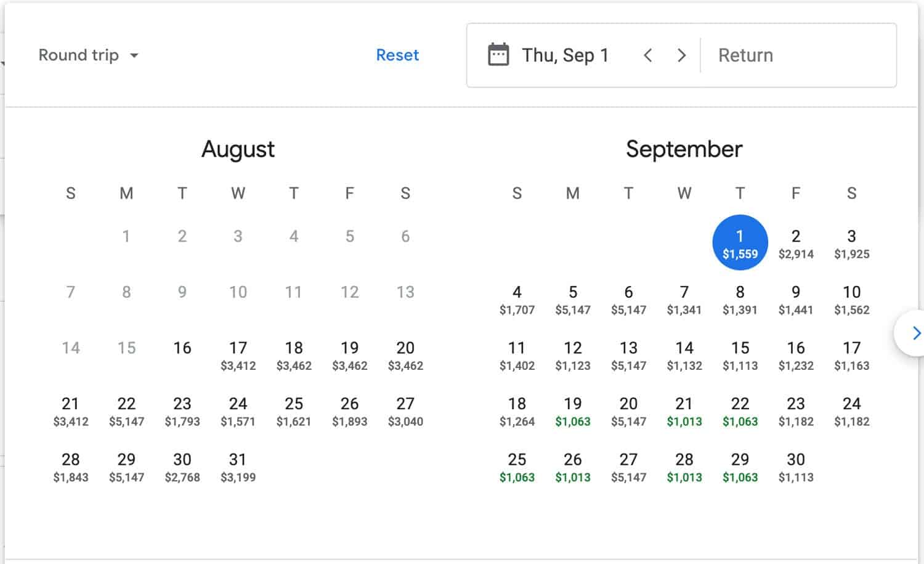Choose August 24 at $1,571
This screenshot has height=564, width=924.
[238, 411]
